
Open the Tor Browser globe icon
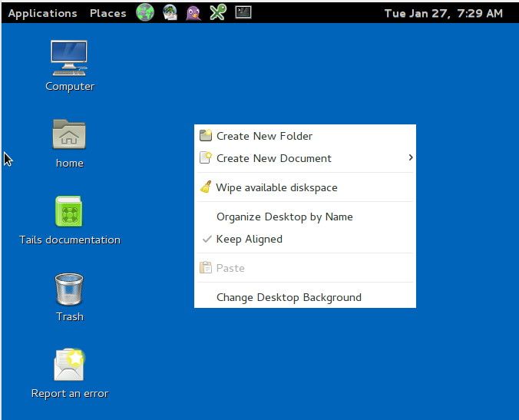pos(145,12)
